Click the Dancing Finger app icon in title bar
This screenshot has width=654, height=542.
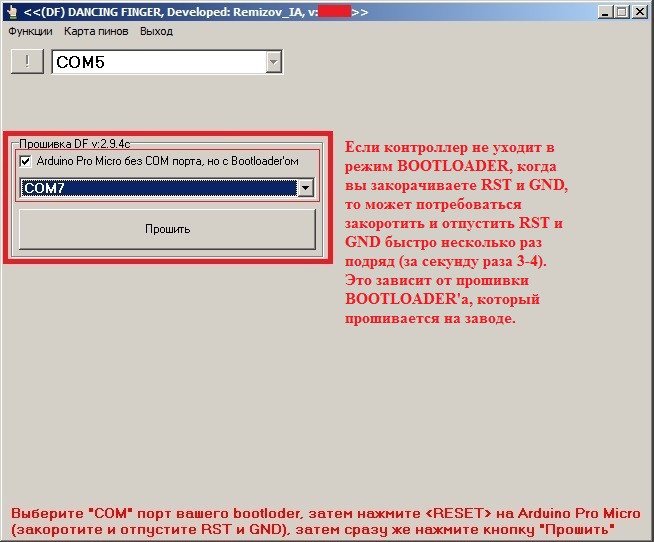12,12
